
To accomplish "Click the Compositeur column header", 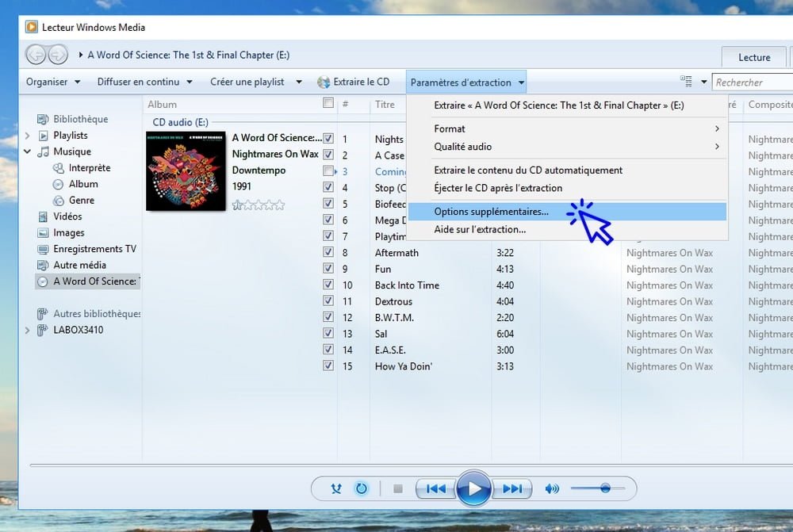I will click(x=769, y=104).
